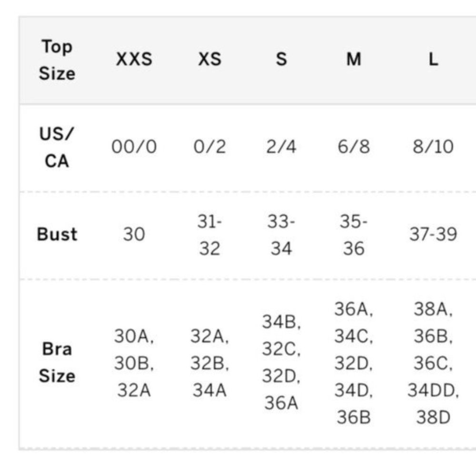
Task: Select the 30A, 30B, 32A bra cell
Action: tap(134, 363)
